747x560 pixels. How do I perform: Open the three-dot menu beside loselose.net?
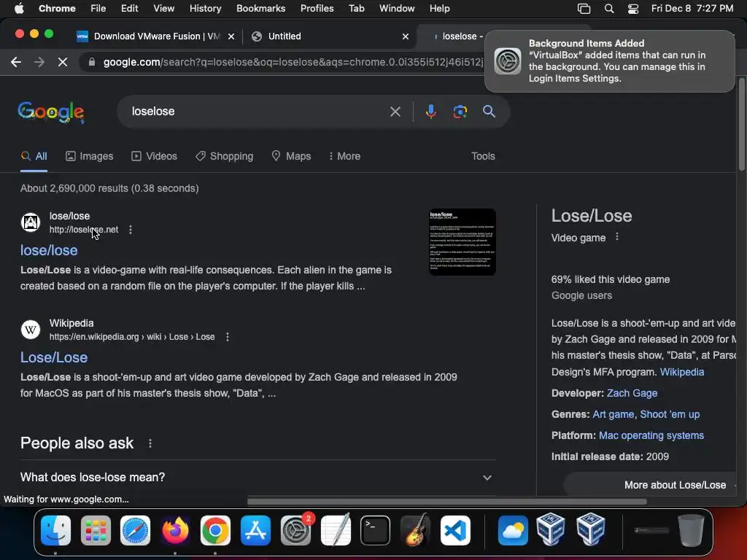(131, 230)
